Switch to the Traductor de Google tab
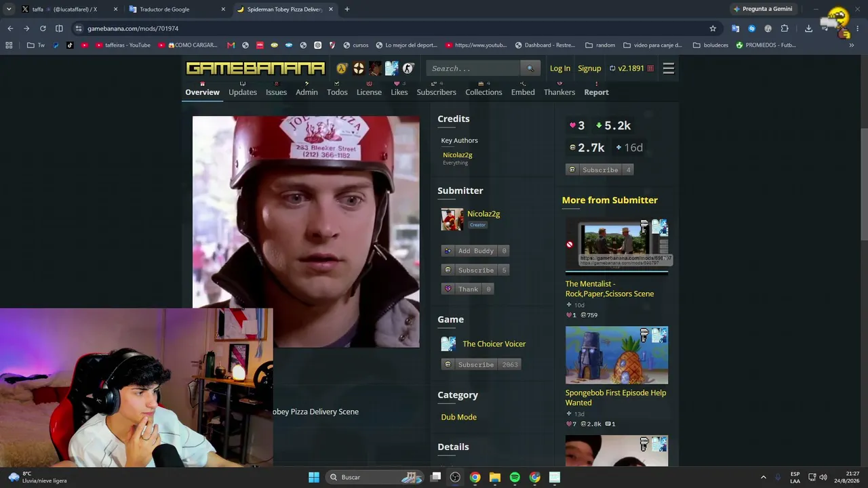868x488 pixels. 176,9
